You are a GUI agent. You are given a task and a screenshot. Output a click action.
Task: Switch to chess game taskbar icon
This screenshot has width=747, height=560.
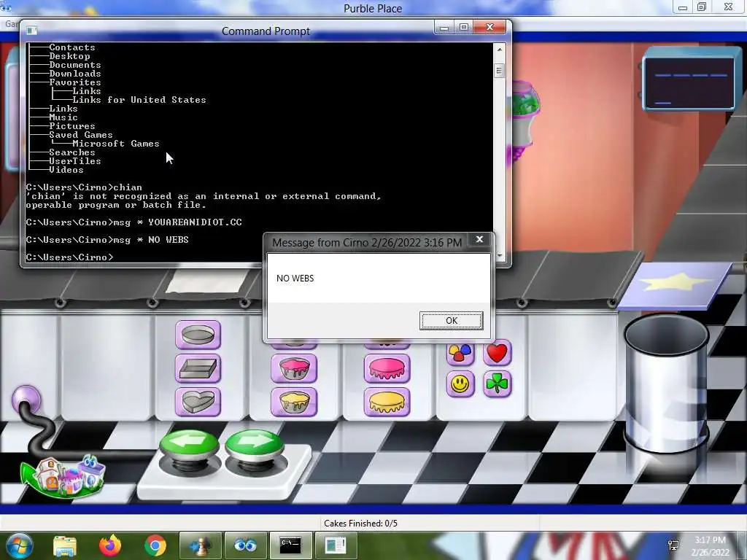coord(201,545)
